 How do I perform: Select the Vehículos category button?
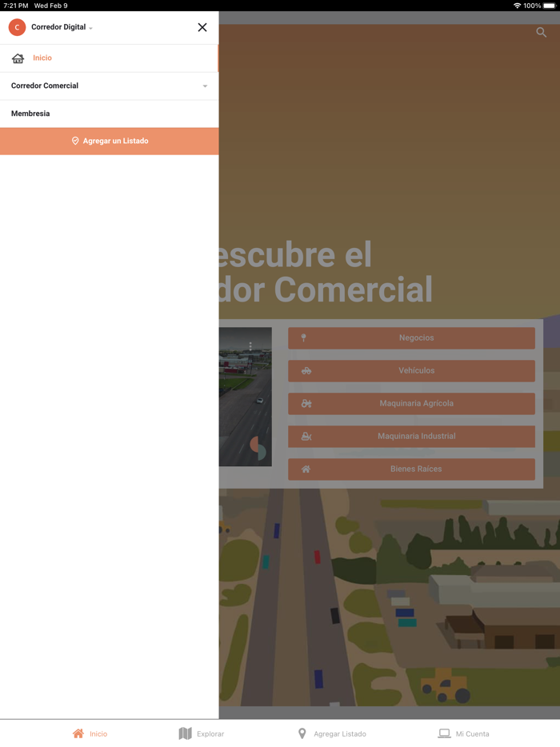[411, 370]
